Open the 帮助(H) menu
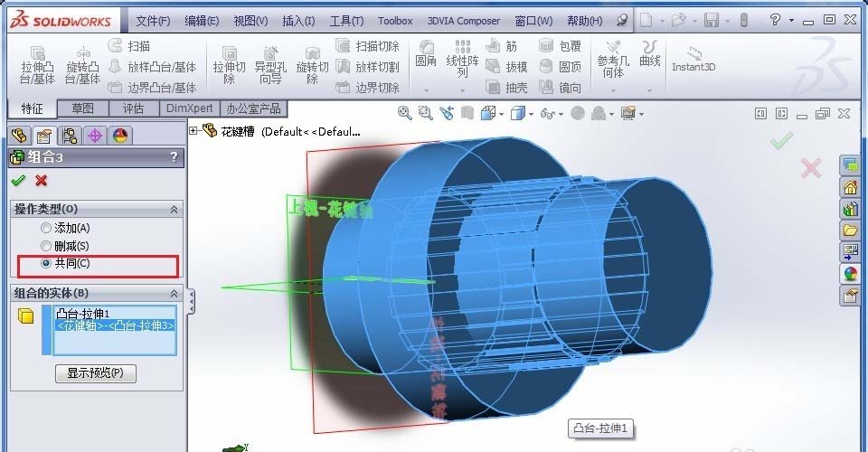The image size is (868, 452). click(585, 21)
